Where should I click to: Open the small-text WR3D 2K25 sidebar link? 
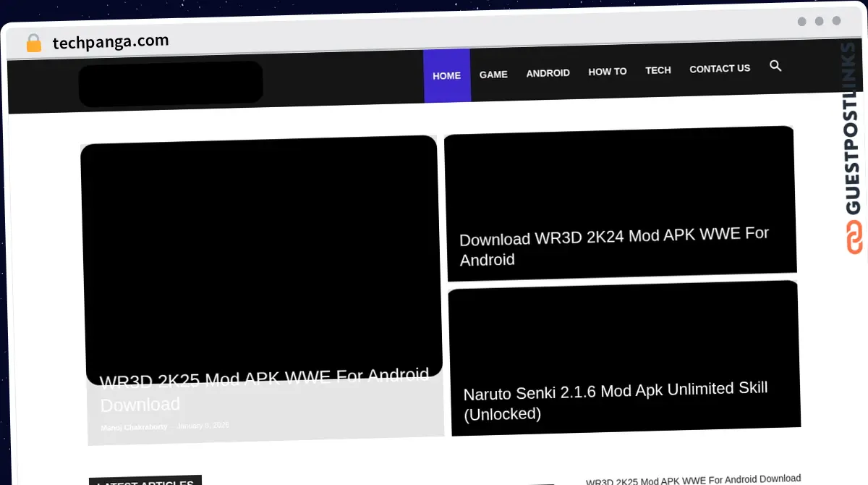pos(692,479)
